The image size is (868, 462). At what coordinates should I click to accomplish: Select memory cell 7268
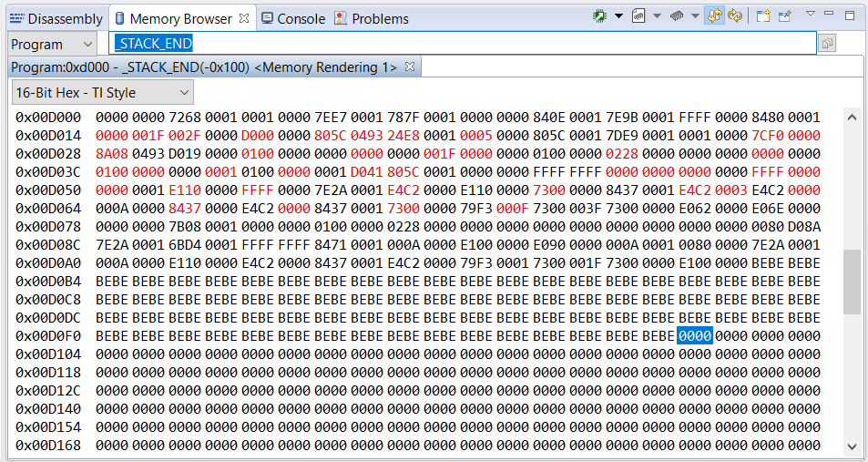[185, 118]
